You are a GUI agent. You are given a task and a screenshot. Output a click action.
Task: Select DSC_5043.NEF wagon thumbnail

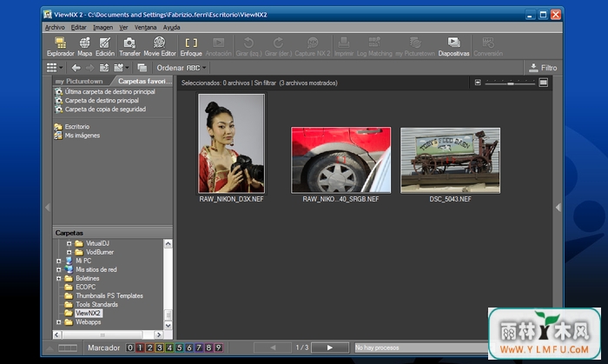pyautogui.click(x=450, y=160)
